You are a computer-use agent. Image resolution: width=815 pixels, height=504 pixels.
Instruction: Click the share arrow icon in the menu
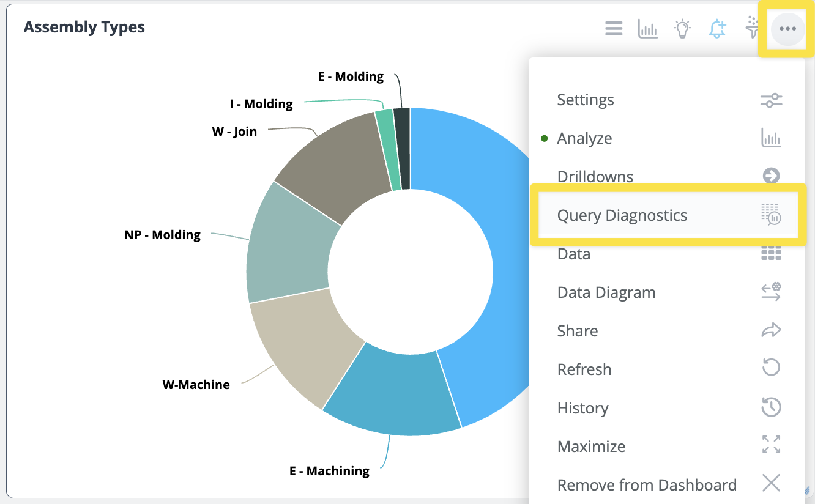771,330
